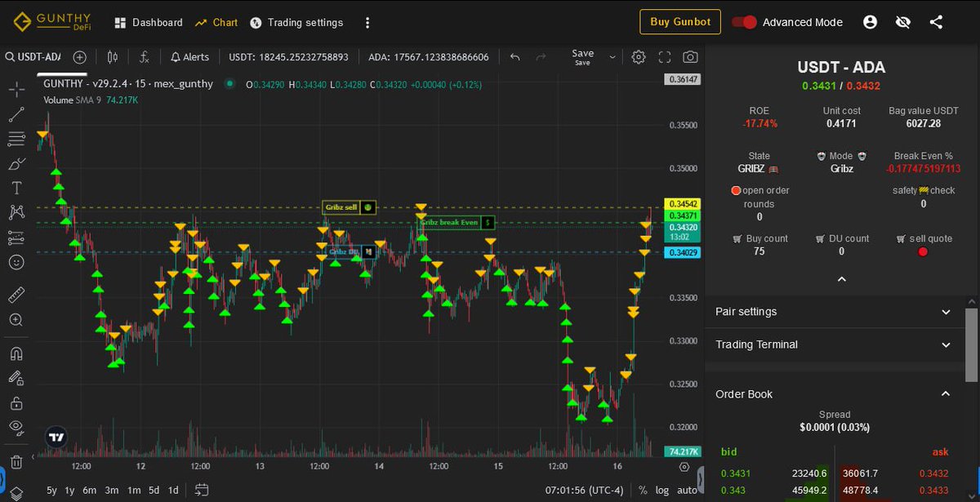
Task: Redo the last chart action
Action: pos(540,57)
